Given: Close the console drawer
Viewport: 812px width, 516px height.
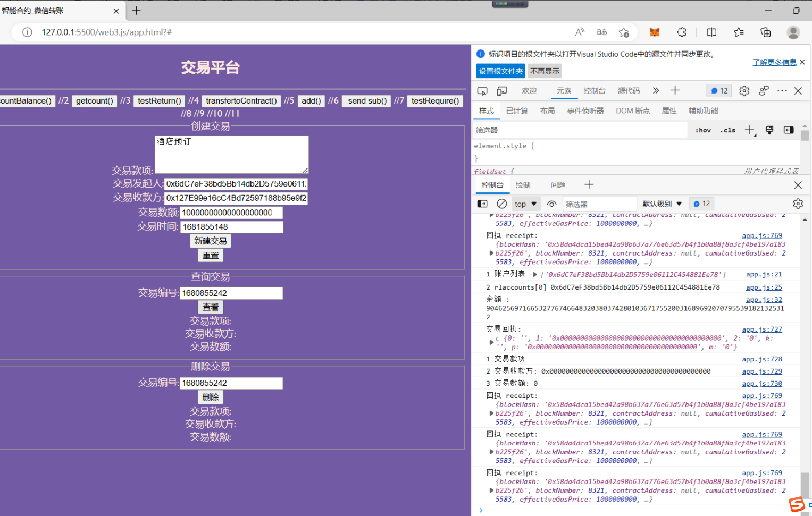Looking at the screenshot, I should click(x=798, y=185).
